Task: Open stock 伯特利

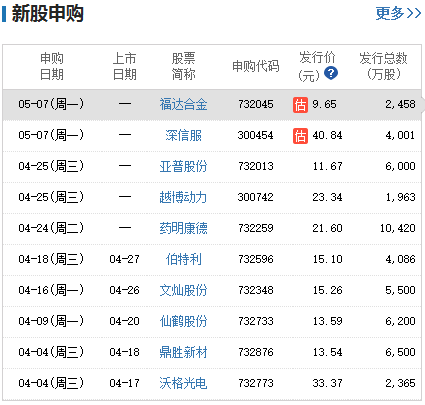Action: pyautogui.click(x=183, y=259)
